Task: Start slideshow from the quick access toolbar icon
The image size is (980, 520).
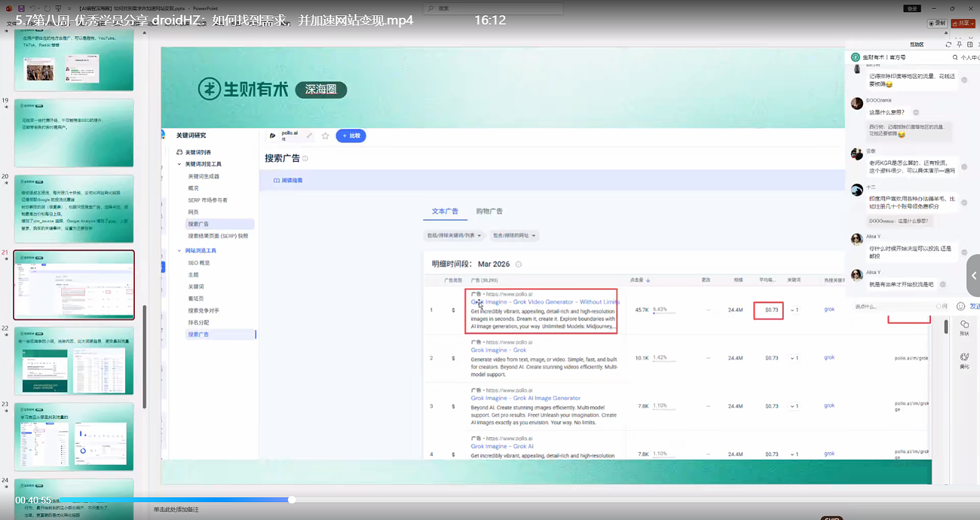Action: click(x=58, y=9)
